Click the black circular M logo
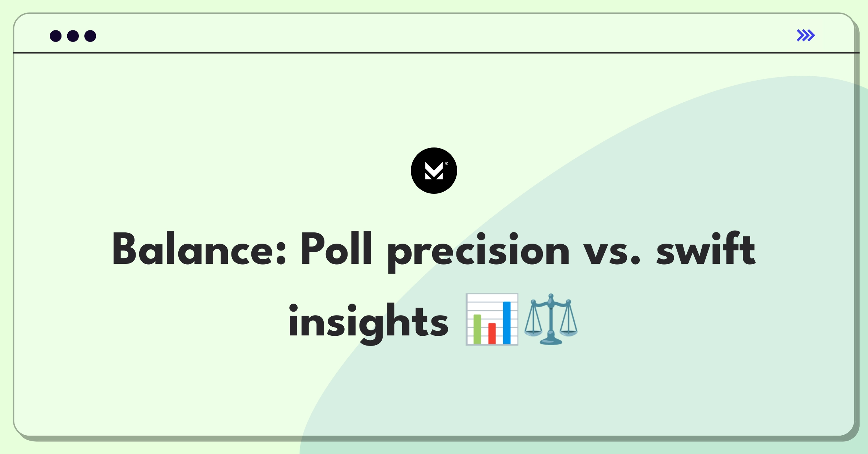The width and height of the screenshot is (868, 454). (434, 171)
